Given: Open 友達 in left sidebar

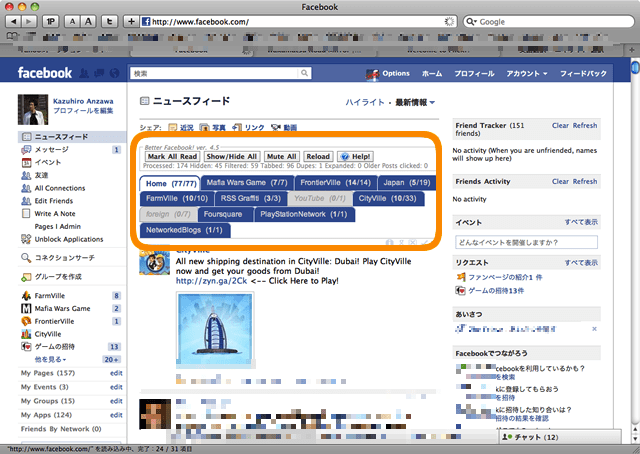Looking at the screenshot, I should point(41,175).
